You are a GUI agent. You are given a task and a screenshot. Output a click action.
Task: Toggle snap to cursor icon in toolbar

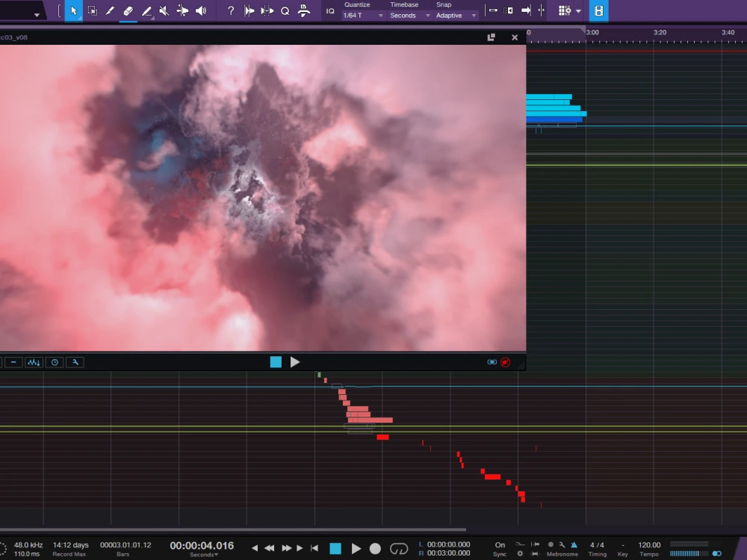point(542,10)
